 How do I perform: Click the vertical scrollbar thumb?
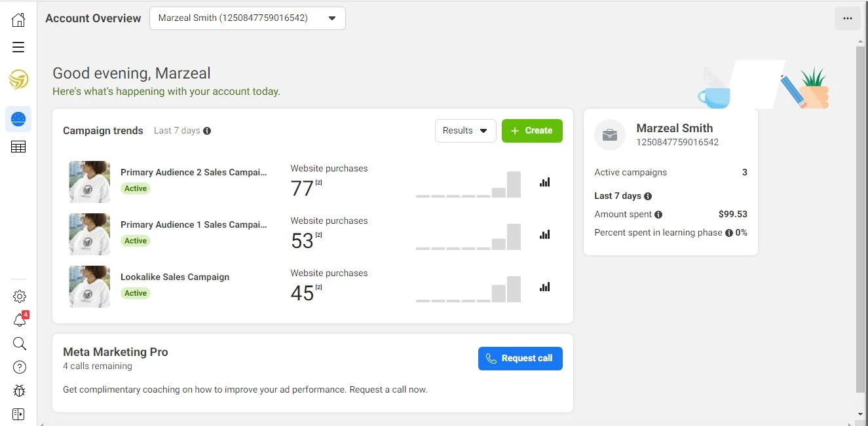[860, 219]
